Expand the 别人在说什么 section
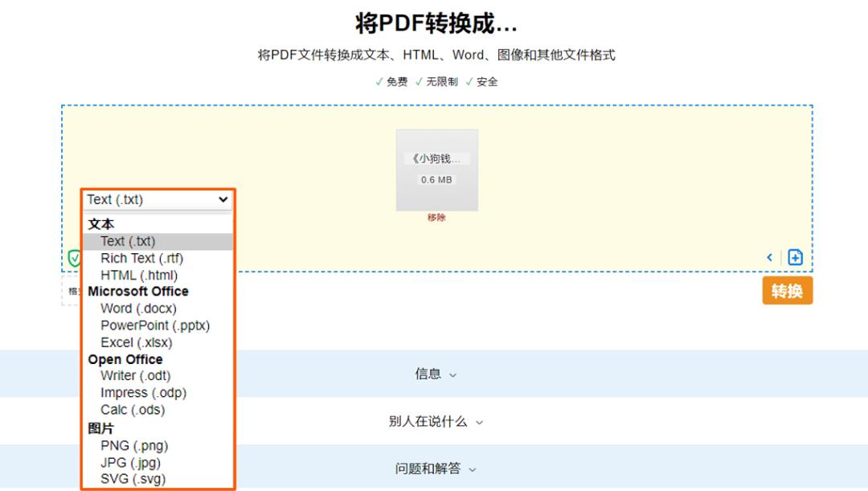This screenshot has width=868, height=491. (435, 421)
